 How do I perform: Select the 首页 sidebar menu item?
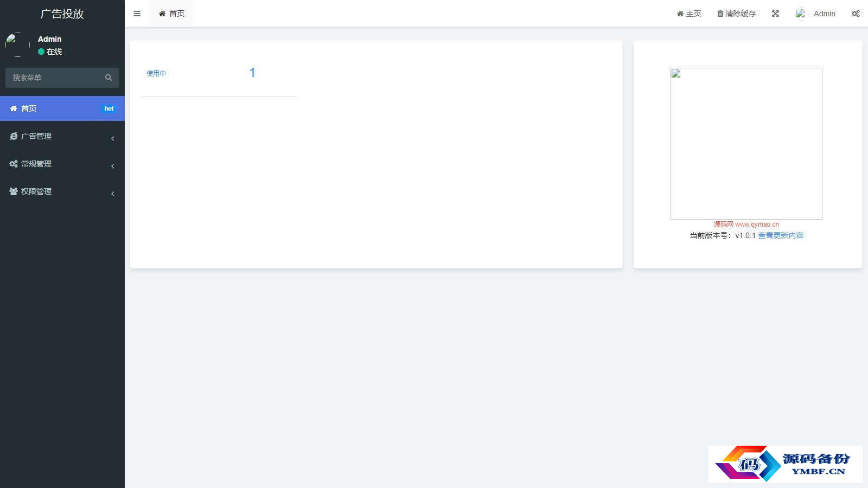[x=62, y=108]
